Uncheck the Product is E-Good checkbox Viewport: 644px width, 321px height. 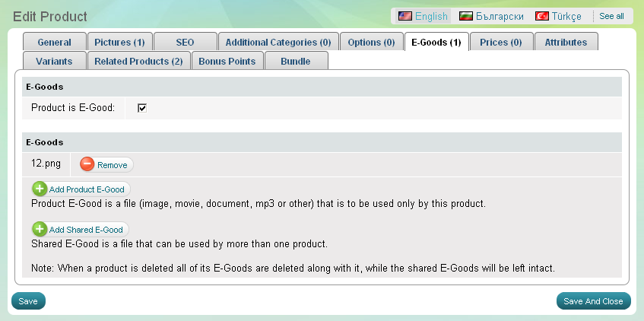pyautogui.click(x=141, y=108)
